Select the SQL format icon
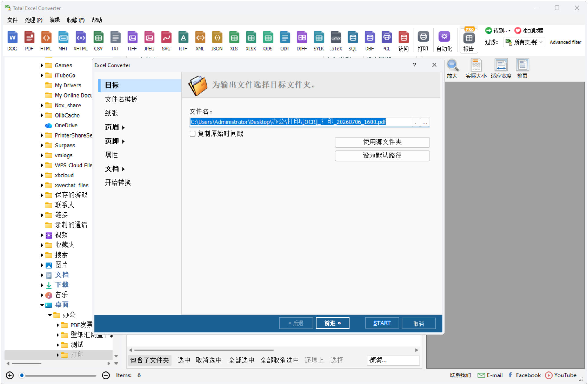The width and height of the screenshot is (588, 385). point(353,41)
